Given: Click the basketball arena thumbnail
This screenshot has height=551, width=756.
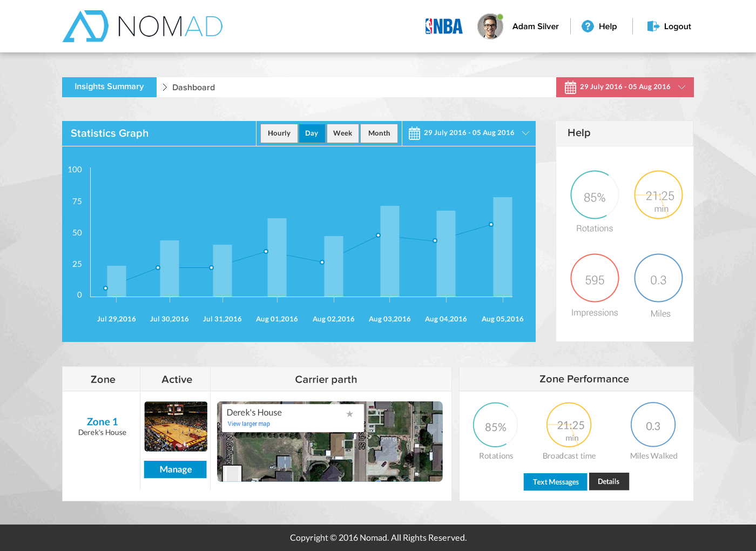Looking at the screenshot, I should [176, 427].
